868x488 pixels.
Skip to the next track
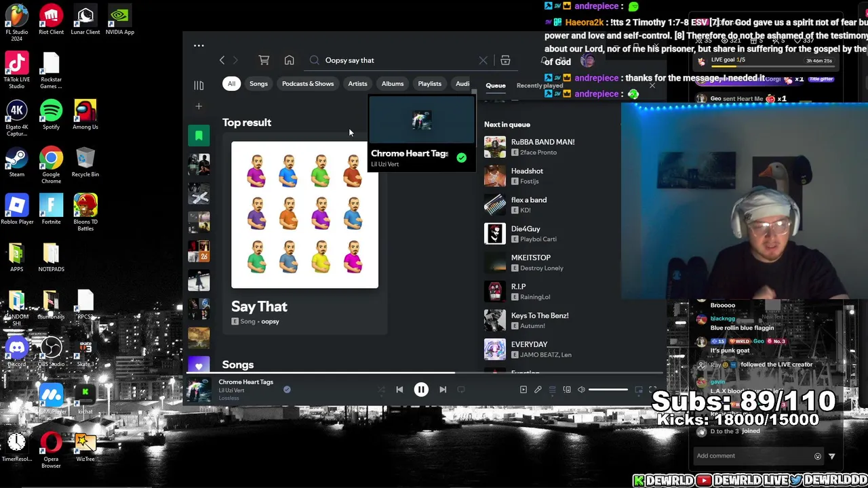tap(443, 390)
